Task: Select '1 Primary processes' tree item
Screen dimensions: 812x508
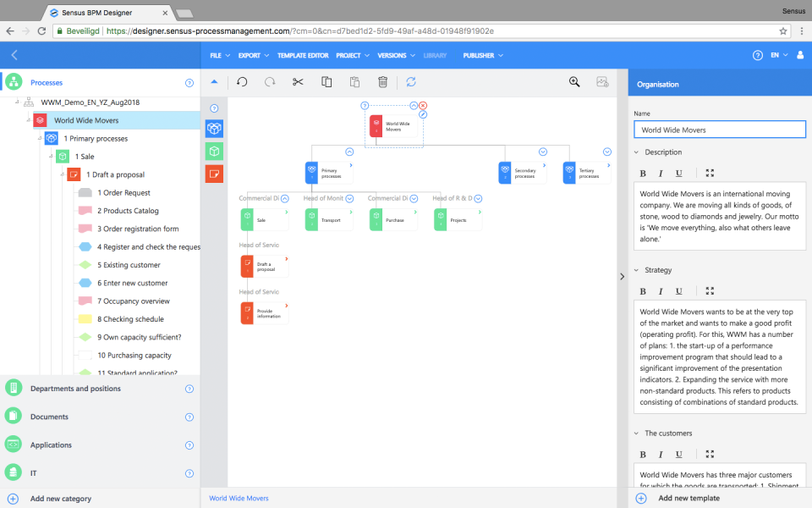Action: (x=96, y=138)
